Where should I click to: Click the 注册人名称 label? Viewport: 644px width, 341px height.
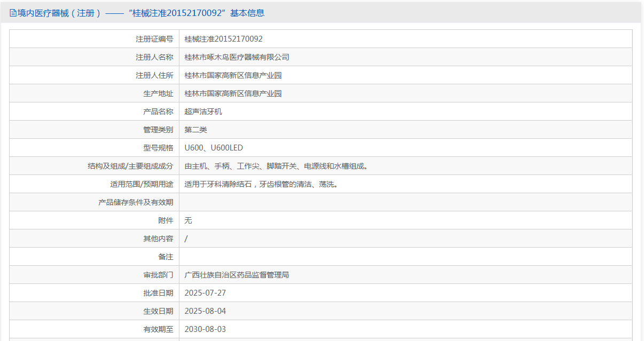[x=154, y=57]
